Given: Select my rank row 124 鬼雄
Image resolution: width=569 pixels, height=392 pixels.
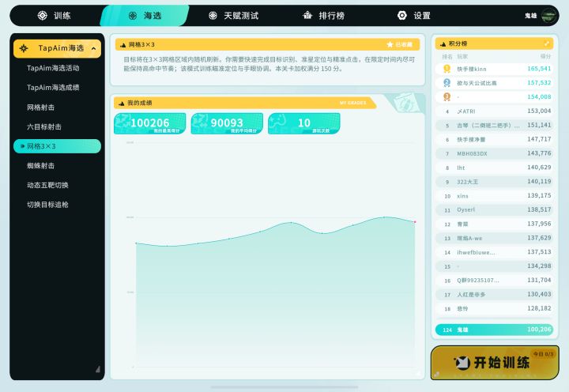Looking at the screenshot, I should 494,330.
